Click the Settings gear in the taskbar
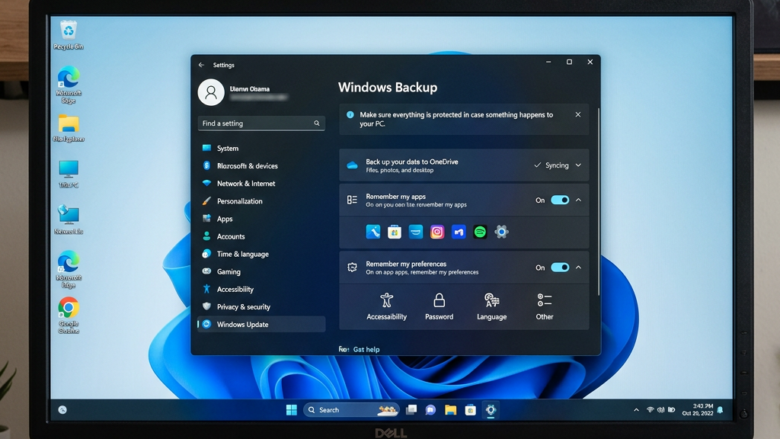Image resolution: width=780 pixels, height=439 pixels. click(x=490, y=410)
